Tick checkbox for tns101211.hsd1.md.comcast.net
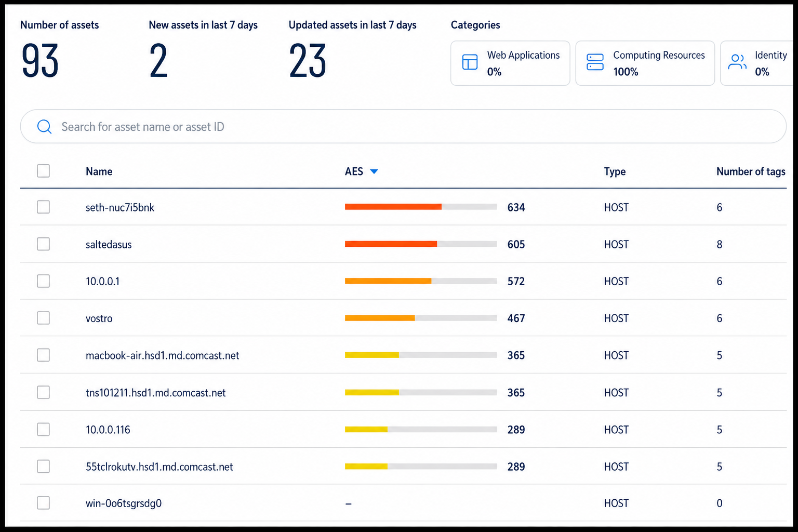Screen dimensions: 798x532 pos(44,392)
